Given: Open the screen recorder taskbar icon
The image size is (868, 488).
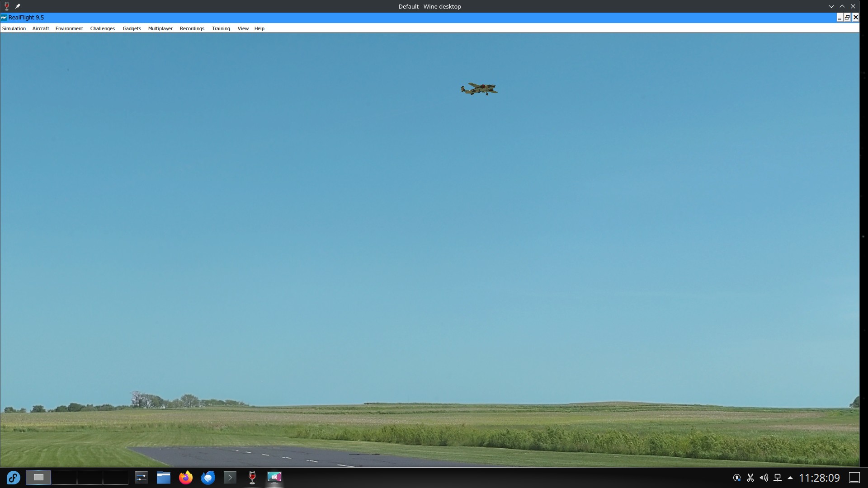Looking at the screenshot, I should click(x=274, y=478).
